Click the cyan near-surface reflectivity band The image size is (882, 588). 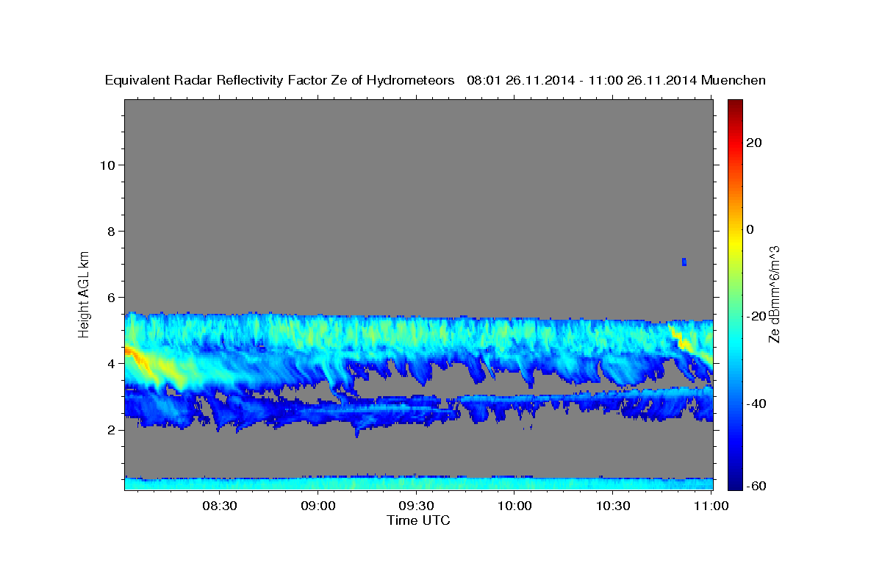pos(419,483)
